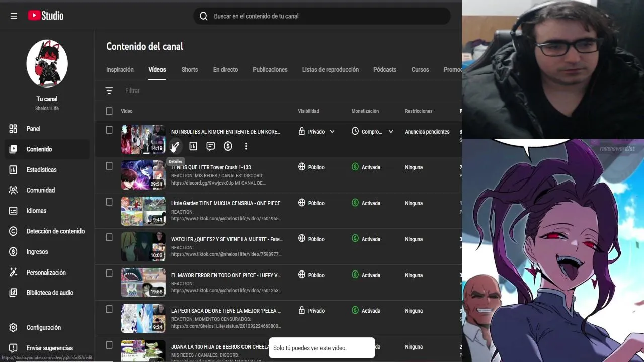
Task: Open Panel dashboard icon in sidebar
Action: point(13,129)
